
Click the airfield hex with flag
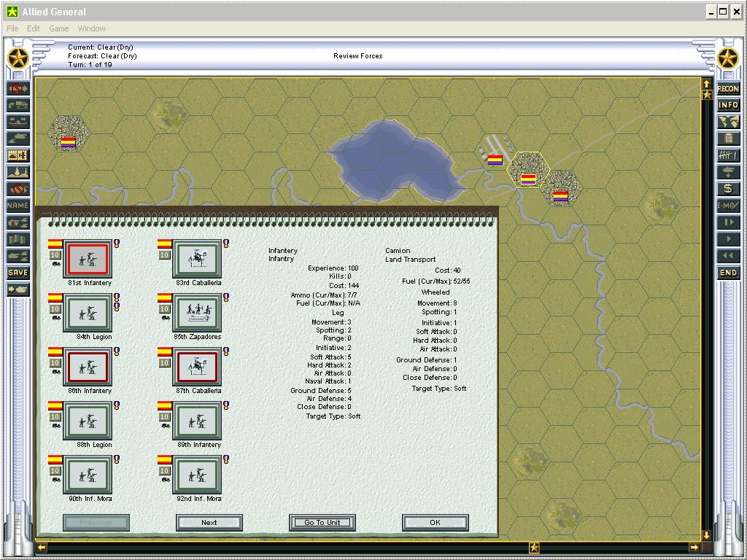[x=495, y=152]
